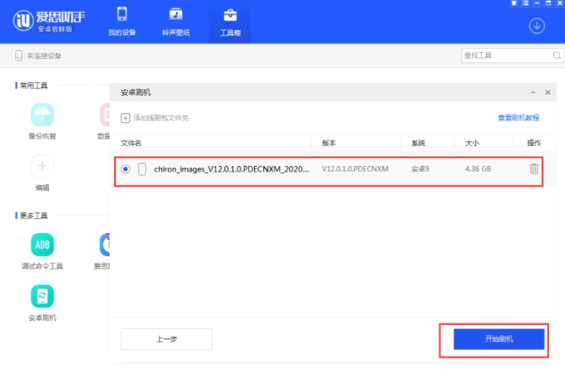
Task: Click the 编辑 plus icon
Action: pyautogui.click(x=42, y=167)
